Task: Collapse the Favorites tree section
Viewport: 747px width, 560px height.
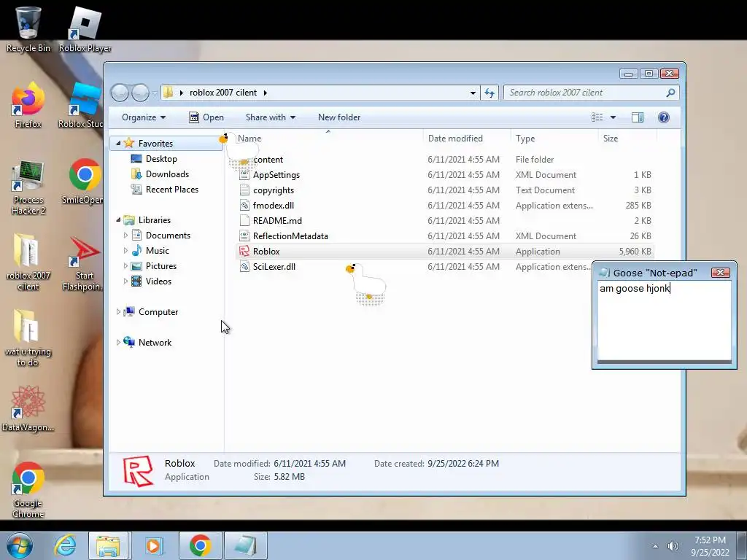Action: tap(118, 144)
